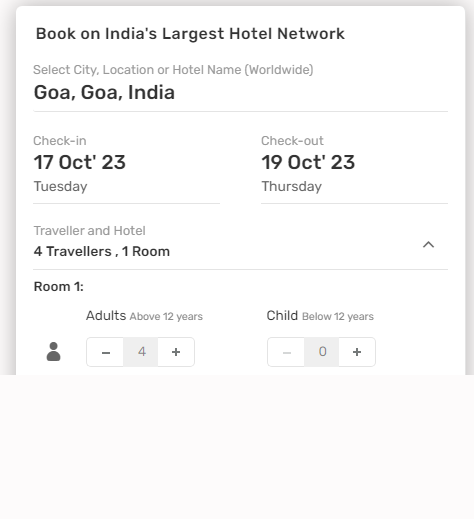Click the Traveller and Hotel label

[x=89, y=231]
